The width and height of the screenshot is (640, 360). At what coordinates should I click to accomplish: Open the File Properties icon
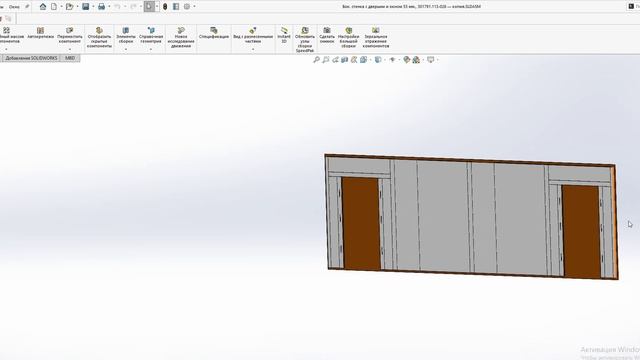[x=176, y=7]
